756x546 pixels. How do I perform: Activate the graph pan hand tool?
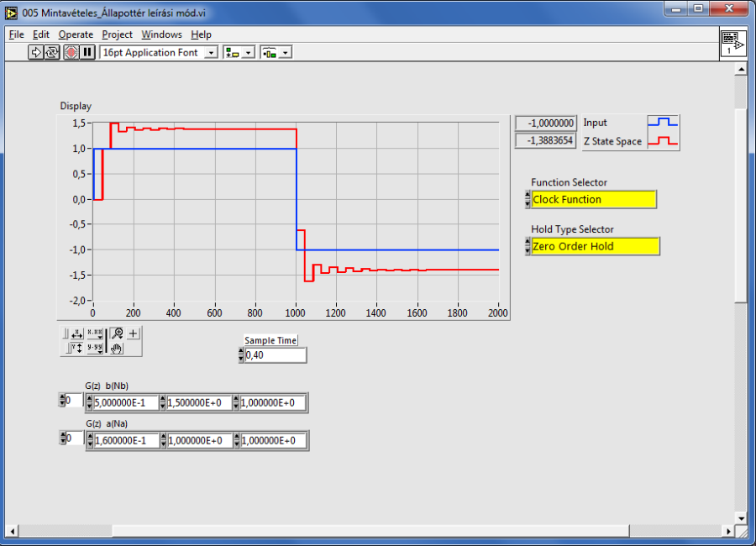[x=117, y=348]
